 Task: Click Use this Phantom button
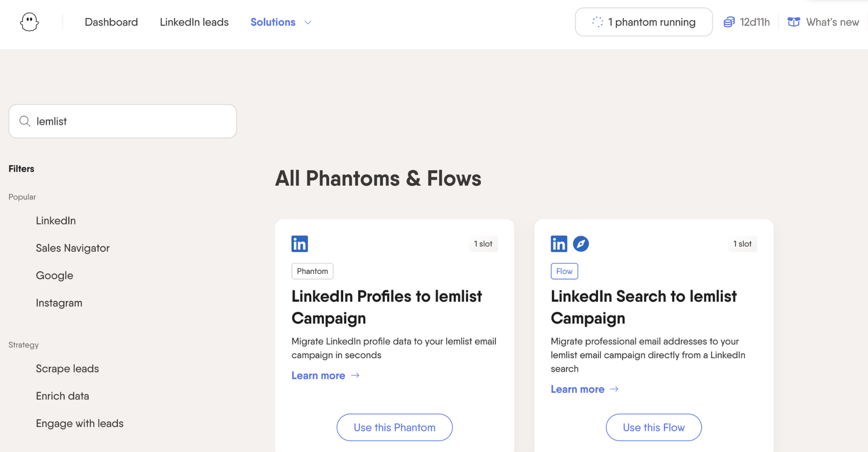394,427
